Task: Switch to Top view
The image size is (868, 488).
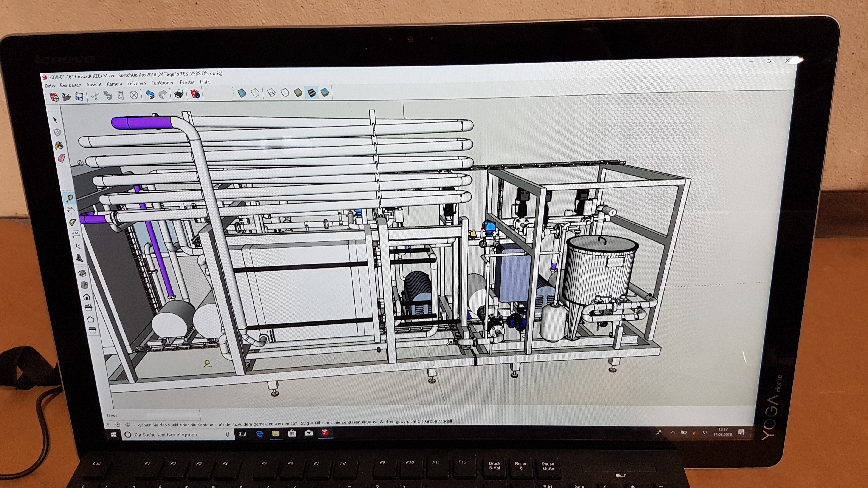Action: click(x=84, y=285)
